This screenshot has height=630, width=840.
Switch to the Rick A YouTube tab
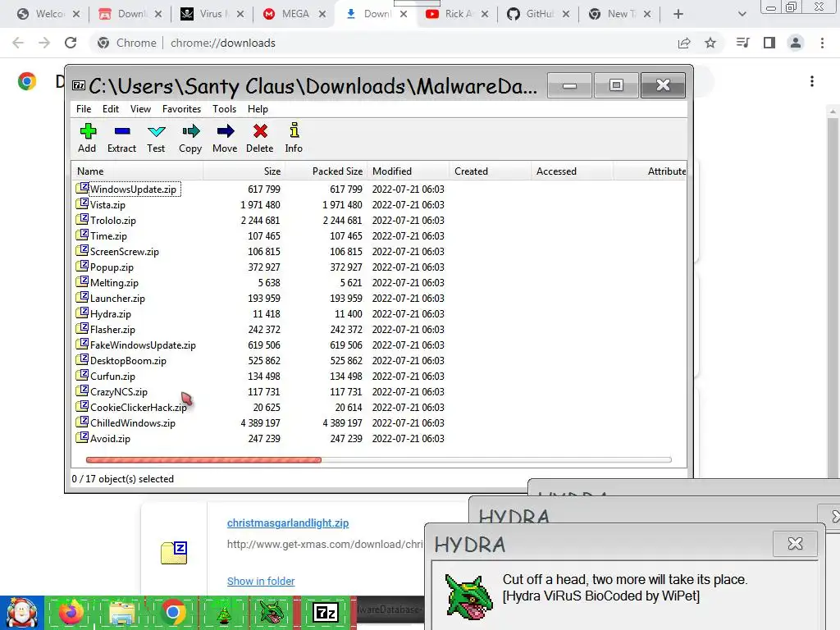(x=457, y=14)
